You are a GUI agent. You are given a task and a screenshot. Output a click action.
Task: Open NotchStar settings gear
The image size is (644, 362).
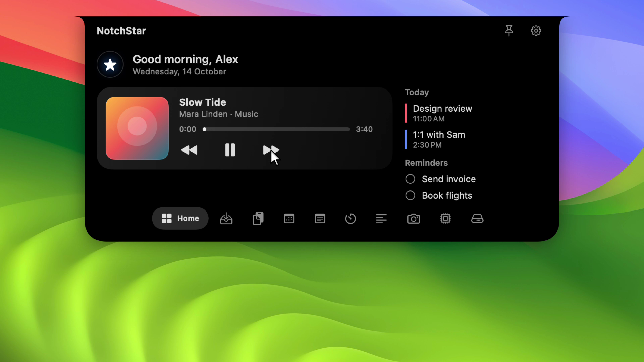click(x=536, y=31)
